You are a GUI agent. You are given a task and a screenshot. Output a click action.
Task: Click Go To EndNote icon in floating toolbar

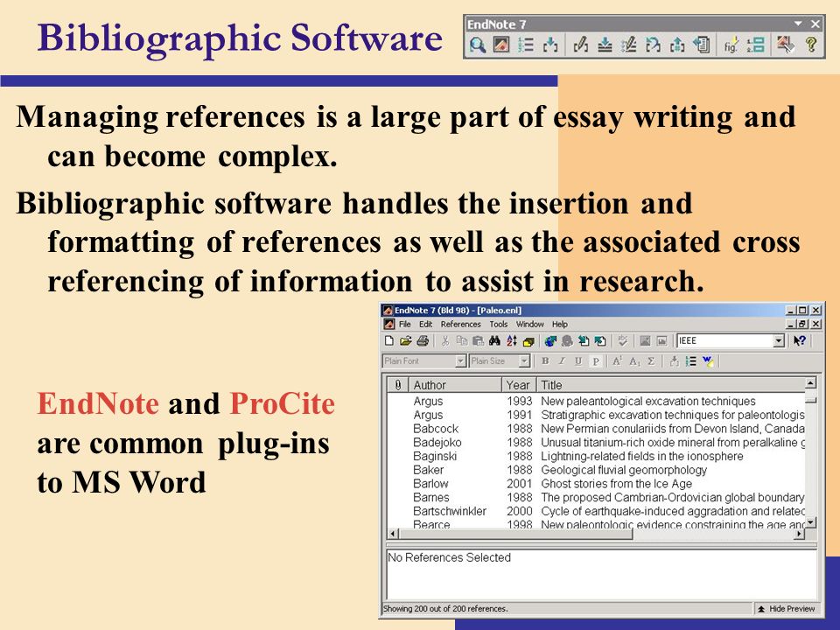(500, 45)
